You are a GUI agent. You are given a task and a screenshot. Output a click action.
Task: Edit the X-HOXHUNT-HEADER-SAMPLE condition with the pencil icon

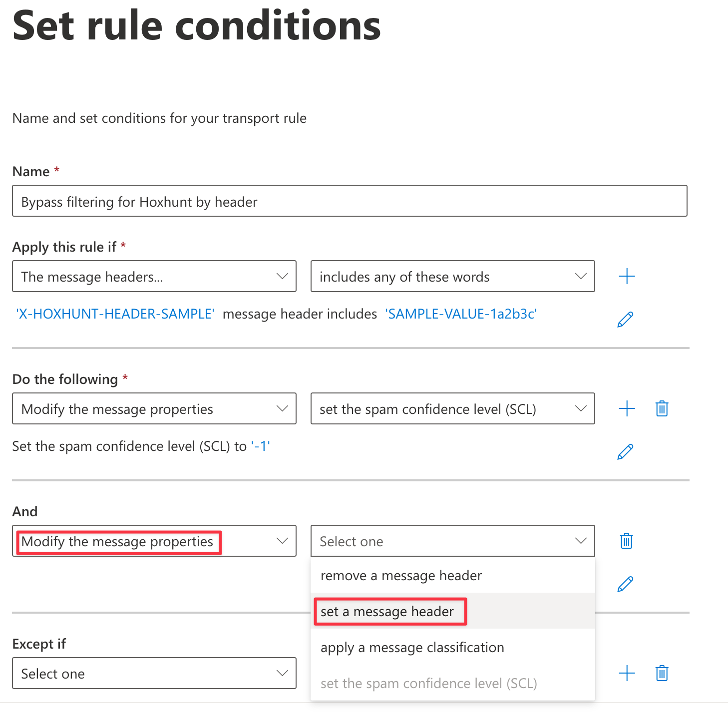click(x=625, y=320)
